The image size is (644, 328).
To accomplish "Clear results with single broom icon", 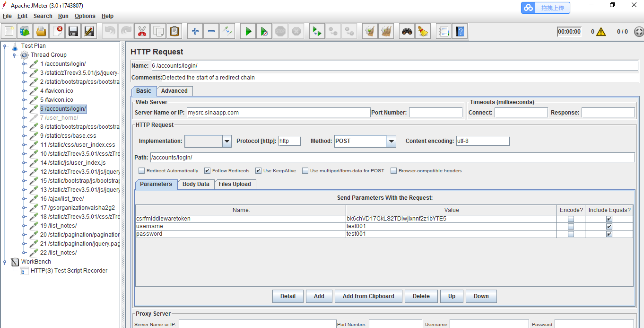I will 370,32.
